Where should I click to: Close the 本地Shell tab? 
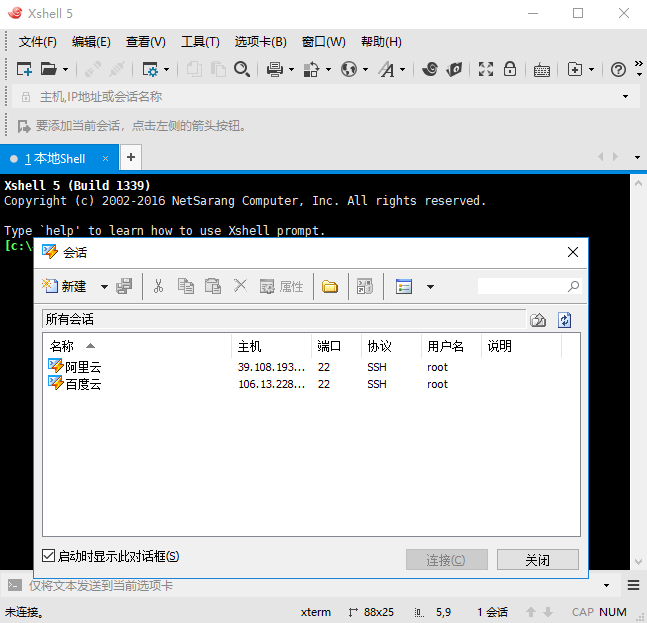pyautogui.click(x=105, y=158)
